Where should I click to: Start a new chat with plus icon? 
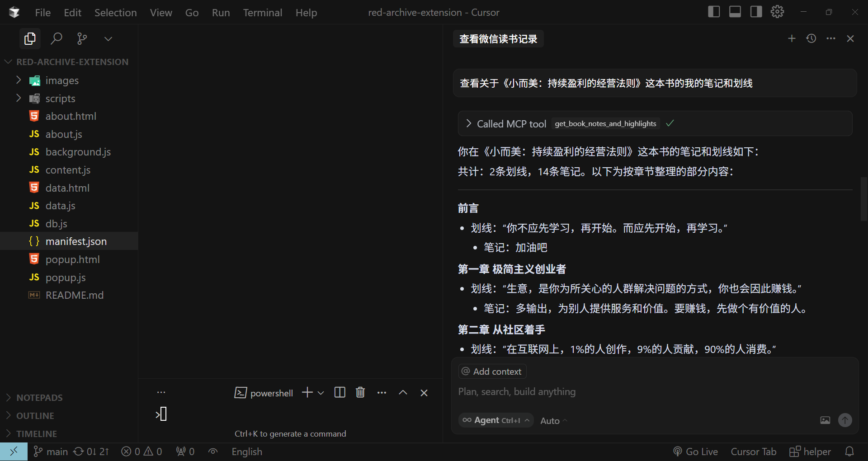pos(792,38)
